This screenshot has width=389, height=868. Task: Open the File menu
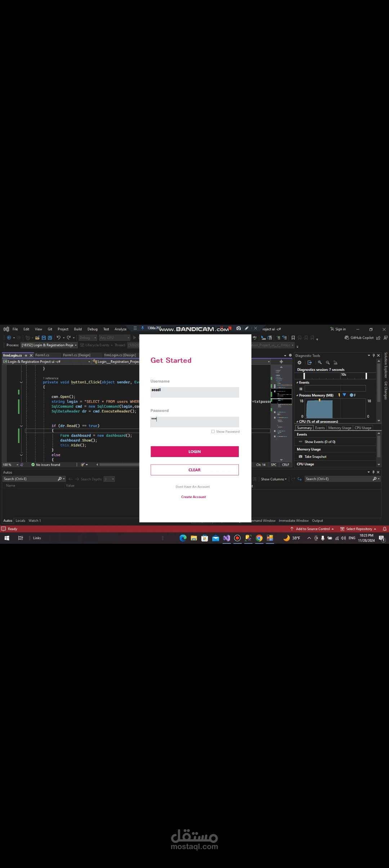[15, 329]
